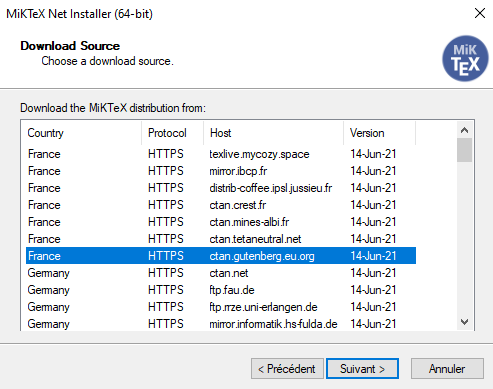493x389 pixels.
Task: Close the MiKTeX Net Installer window
Action: click(480, 13)
